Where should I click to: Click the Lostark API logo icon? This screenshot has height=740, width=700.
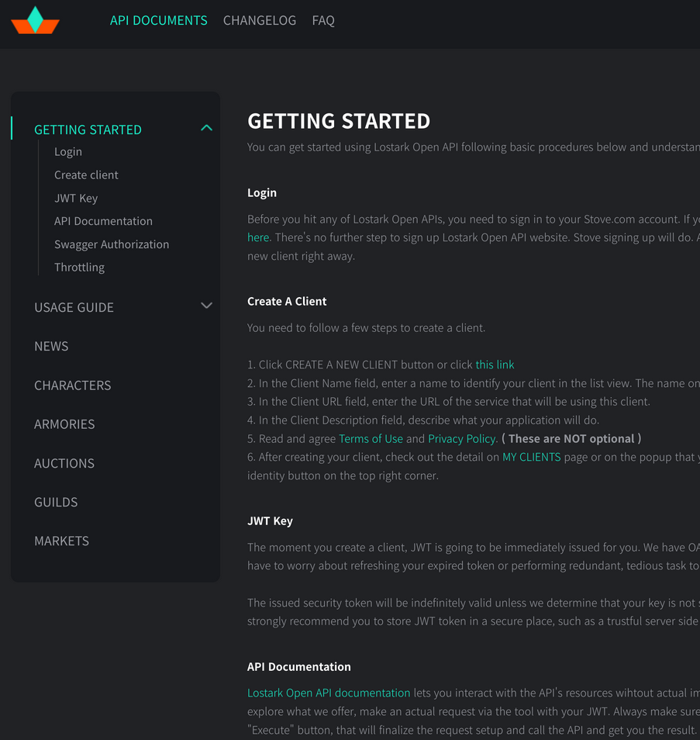(x=36, y=20)
